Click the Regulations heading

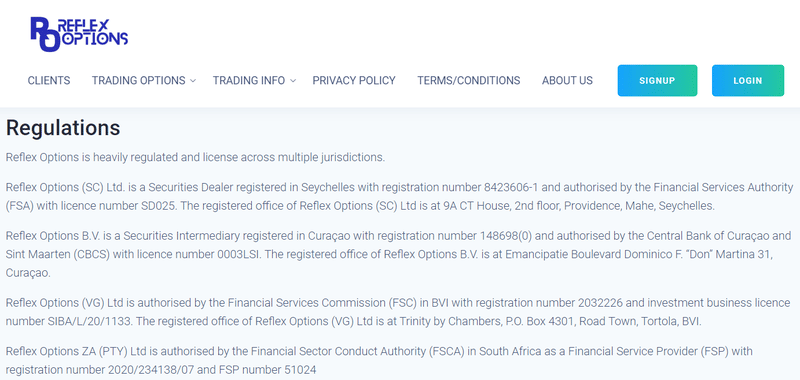pyautogui.click(x=63, y=128)
